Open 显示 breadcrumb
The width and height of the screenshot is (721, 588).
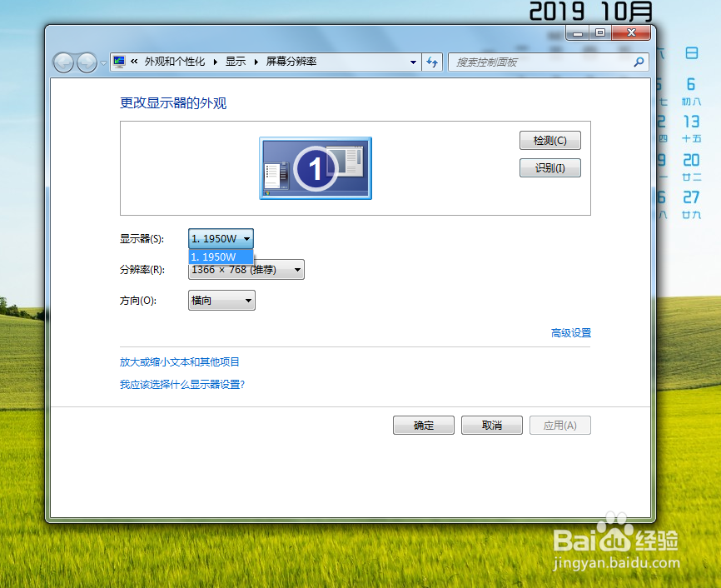pos(236,62)
